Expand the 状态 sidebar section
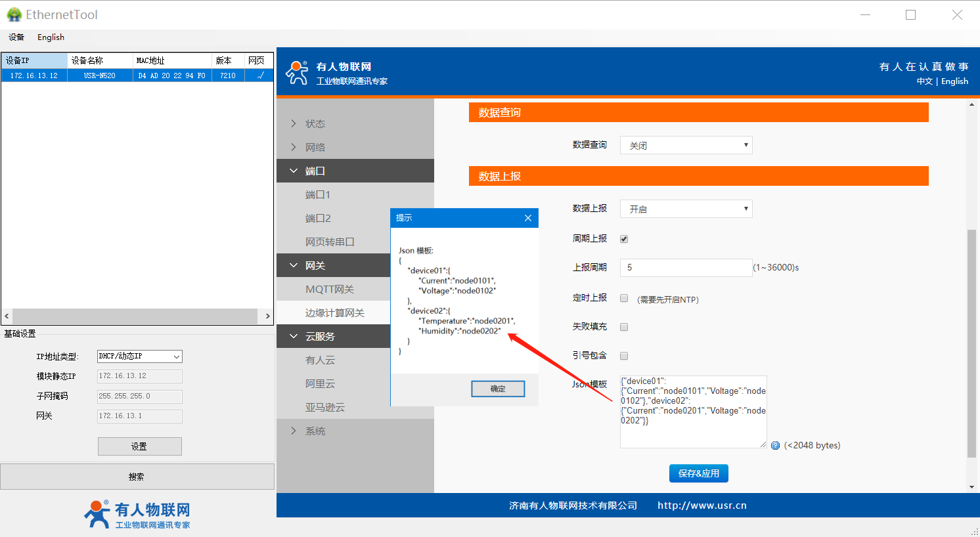 pos(315,123)
